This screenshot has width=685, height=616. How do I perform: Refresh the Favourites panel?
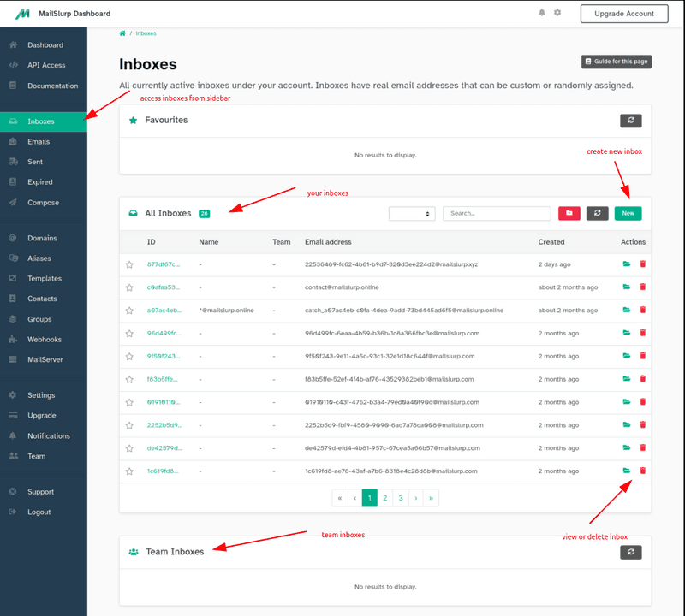click(x=631, y=122)
